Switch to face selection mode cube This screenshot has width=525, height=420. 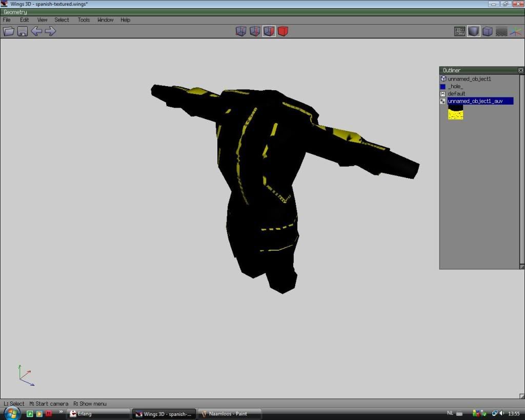[x=269, y=31]
